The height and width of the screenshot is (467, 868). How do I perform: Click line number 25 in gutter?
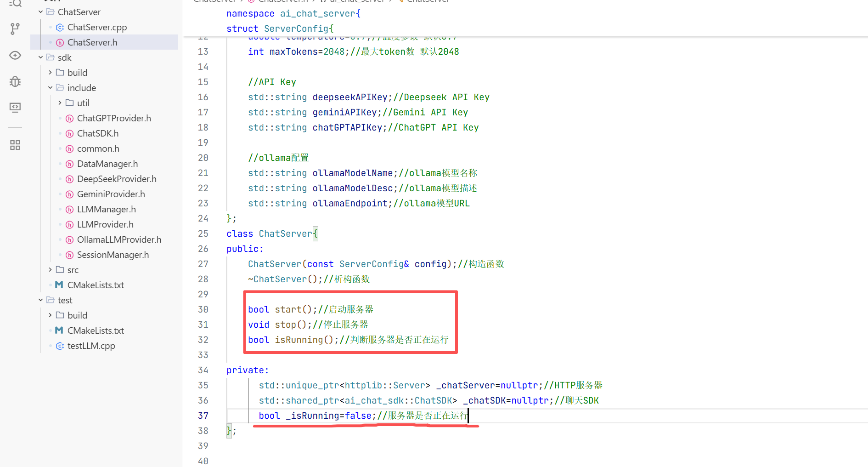pos(203,233)
